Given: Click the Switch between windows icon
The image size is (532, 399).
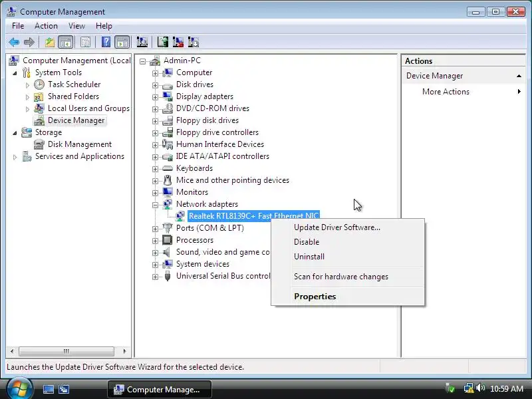Looking at the screenshot, I should [63, 389].
